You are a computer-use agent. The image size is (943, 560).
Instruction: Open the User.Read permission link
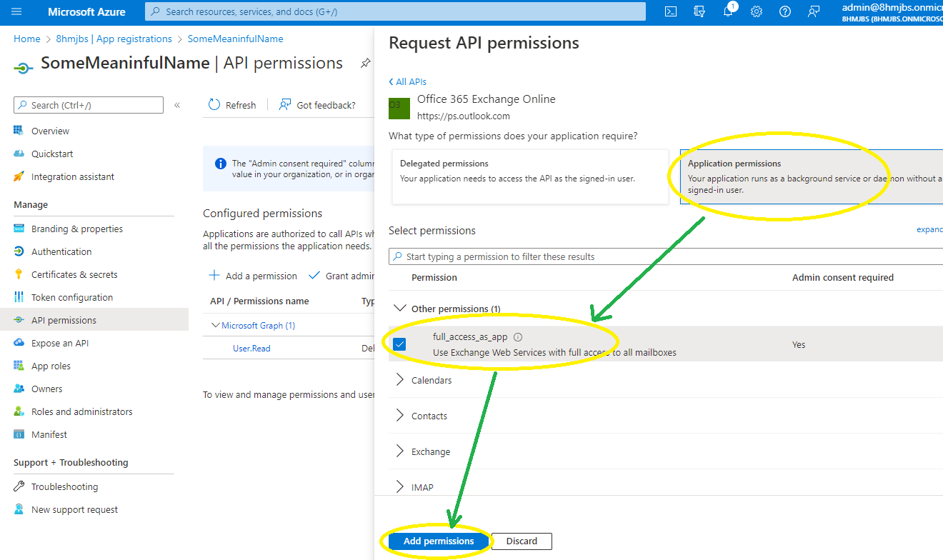click(251, 349)
